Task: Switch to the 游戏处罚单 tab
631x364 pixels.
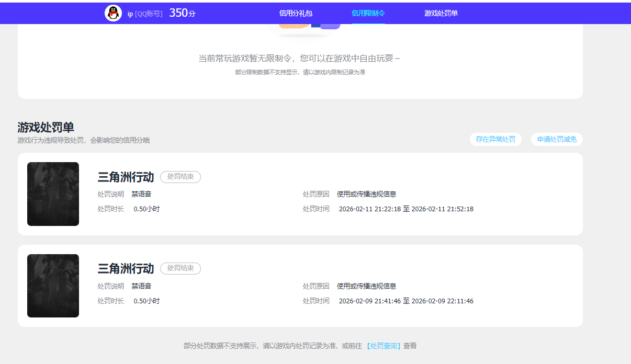Action: click(x=440, y=14)
